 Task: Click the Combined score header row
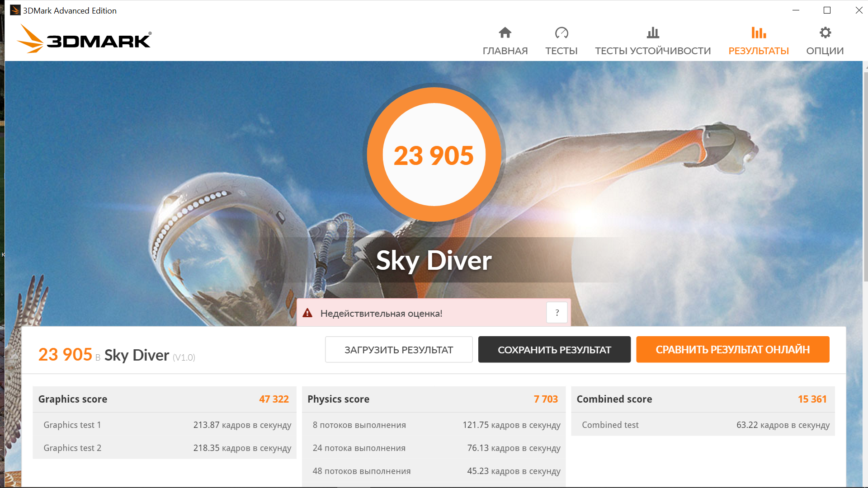pos(703,399)
